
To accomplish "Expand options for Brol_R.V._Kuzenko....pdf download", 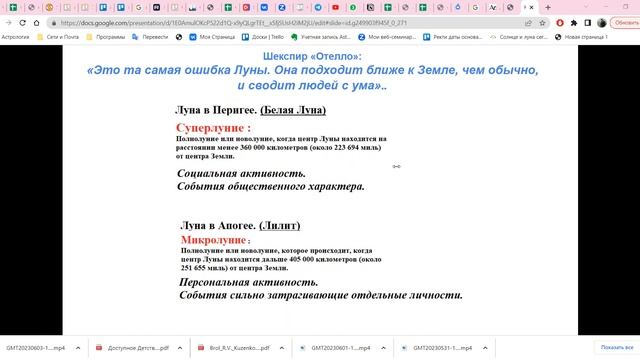I will click(282, 348).
